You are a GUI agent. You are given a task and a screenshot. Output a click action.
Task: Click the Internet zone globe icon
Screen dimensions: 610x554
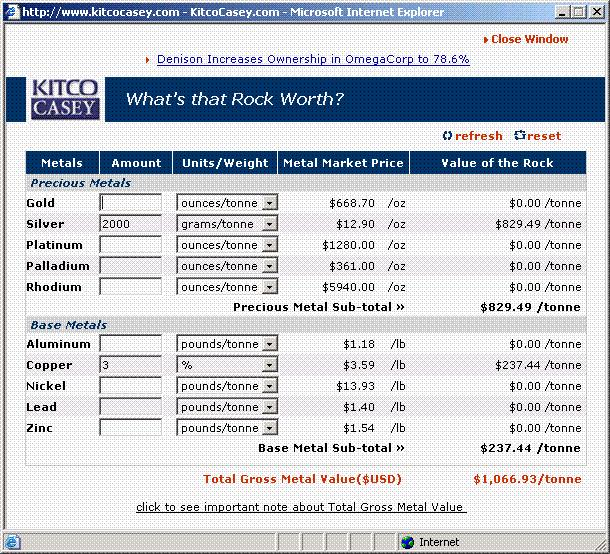[407, 542]
